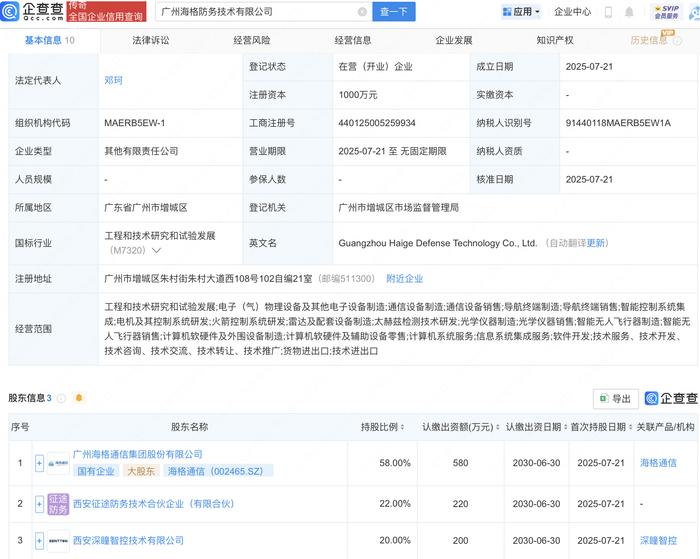The height and width of the screenshot is (559, 700).
Task: Open customer service icon at top right
Action: click(x=695, y=12)
